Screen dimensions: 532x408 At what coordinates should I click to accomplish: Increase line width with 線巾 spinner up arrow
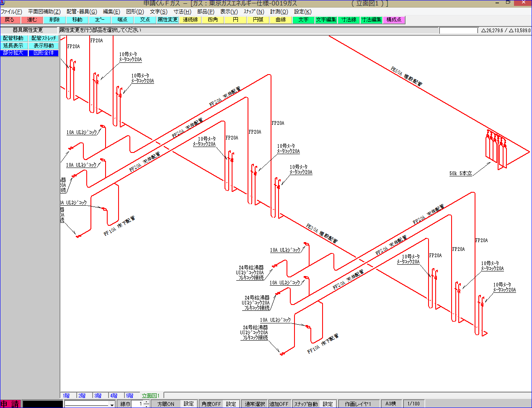146,402
